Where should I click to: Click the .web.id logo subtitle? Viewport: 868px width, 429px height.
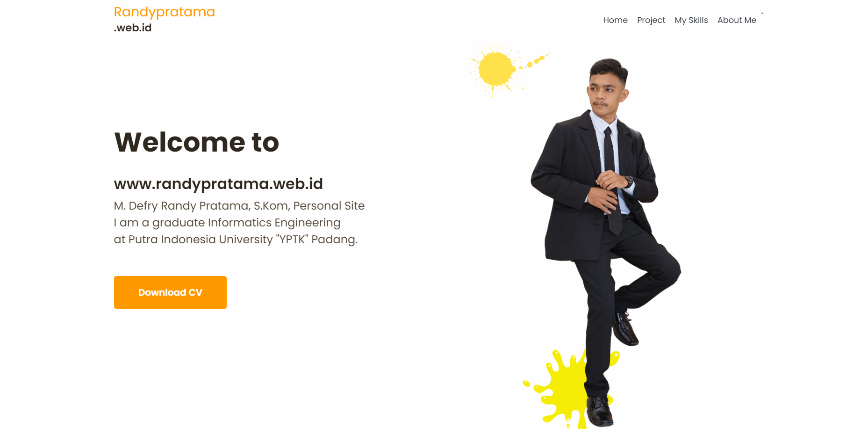pos(133,28)
